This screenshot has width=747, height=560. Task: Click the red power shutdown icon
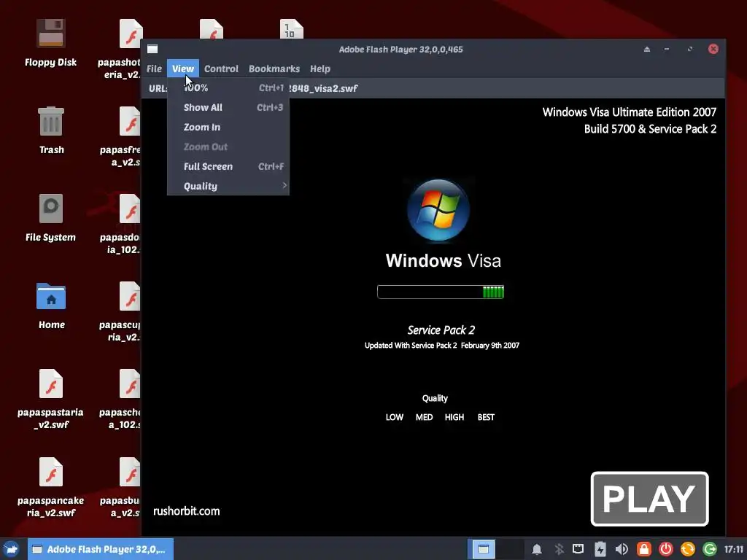pyautogui.click(x=665, y=549)
